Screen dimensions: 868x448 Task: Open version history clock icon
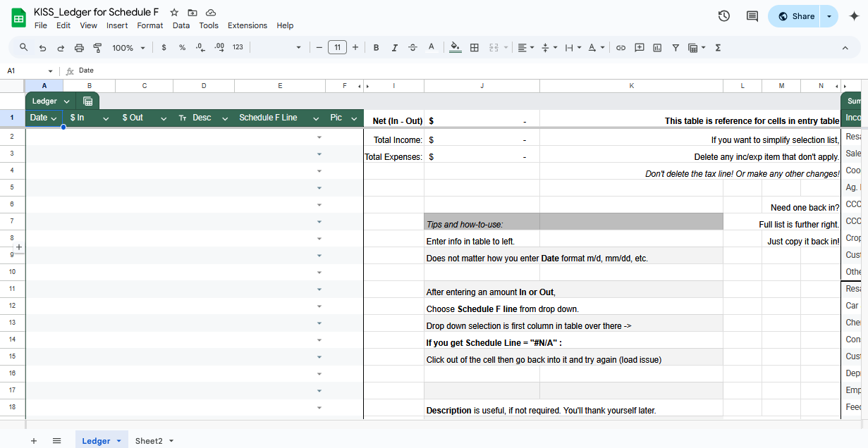tap(723, 16)
